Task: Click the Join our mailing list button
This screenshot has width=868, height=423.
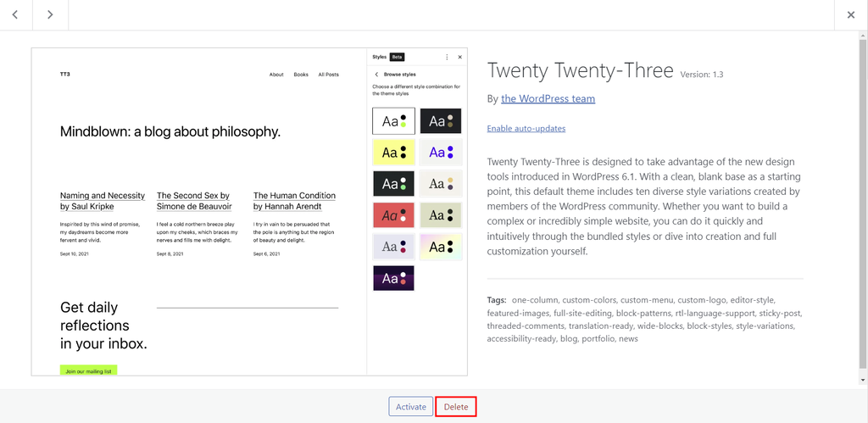Action: [88, 371]
